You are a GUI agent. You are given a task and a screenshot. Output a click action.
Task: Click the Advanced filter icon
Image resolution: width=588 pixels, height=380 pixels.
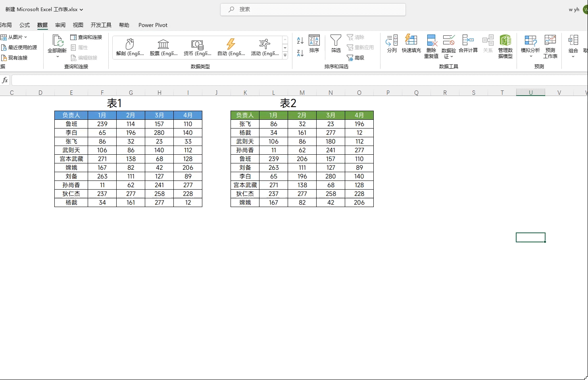point(350,58)
